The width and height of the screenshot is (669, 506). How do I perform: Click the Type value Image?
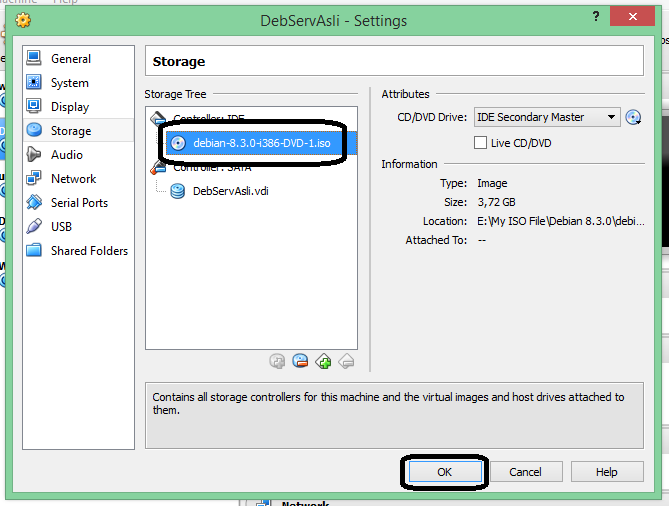[492, 183]
